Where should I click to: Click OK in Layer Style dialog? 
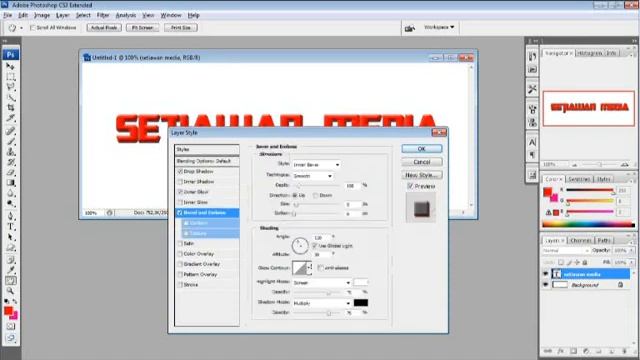click(422, 149)
